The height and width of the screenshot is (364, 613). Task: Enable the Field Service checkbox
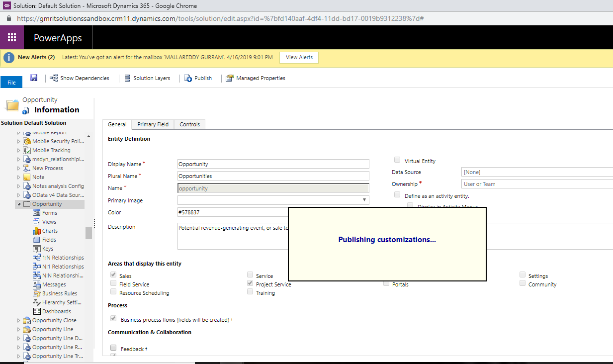pyautogui.click(x=113, y=283)
